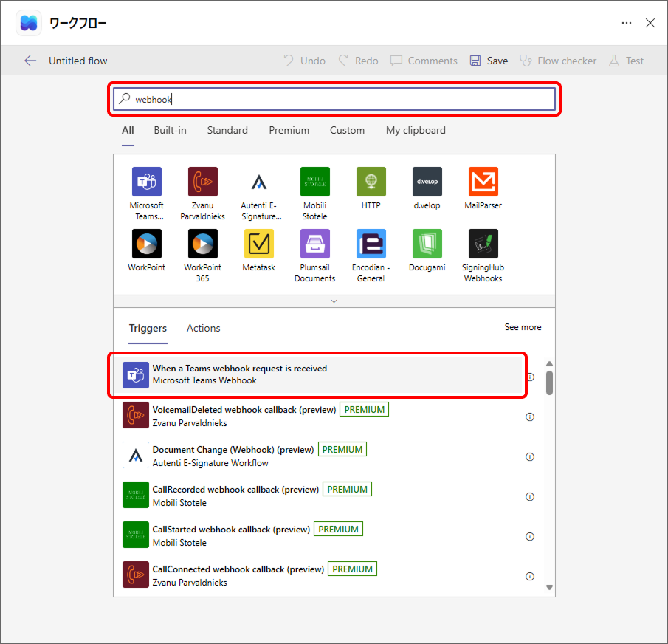Select the Triggers tab

click(148, 328)
